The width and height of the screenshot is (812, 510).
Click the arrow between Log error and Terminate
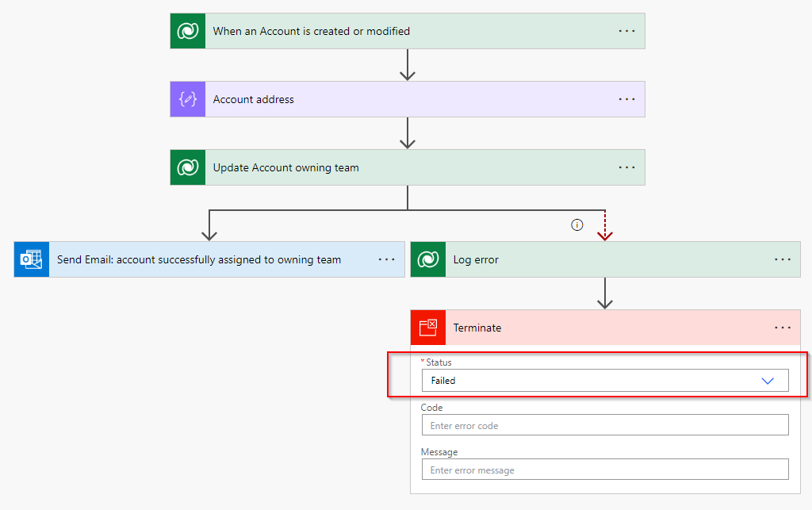(x=605, y=293)
